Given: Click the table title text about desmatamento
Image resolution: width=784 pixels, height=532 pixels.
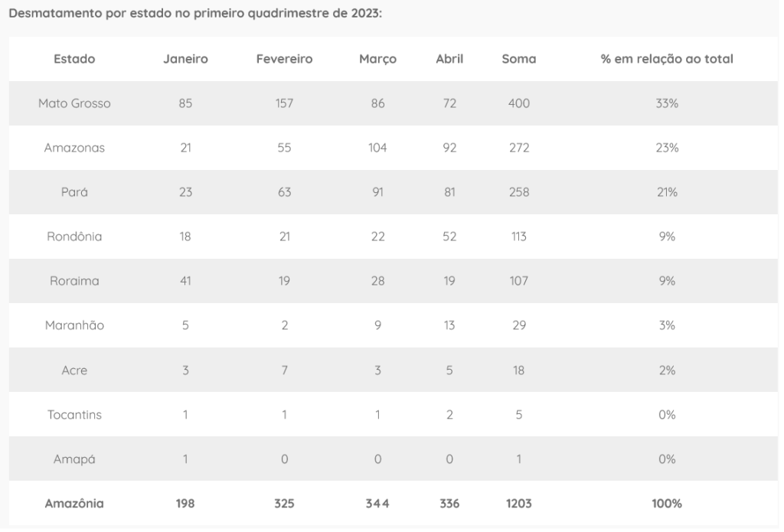Looking at the screenshot, I should click(x=194, y=15).
